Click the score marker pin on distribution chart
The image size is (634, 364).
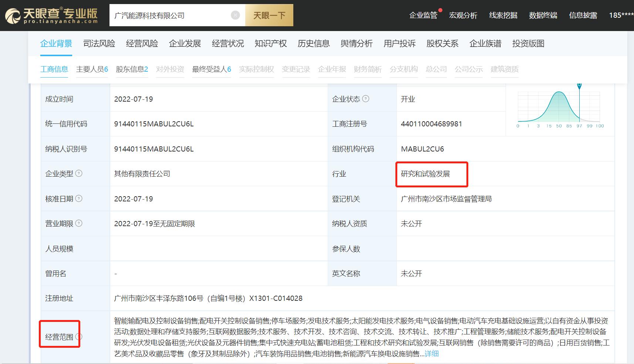pyautogui.click(x=579, y=86)
